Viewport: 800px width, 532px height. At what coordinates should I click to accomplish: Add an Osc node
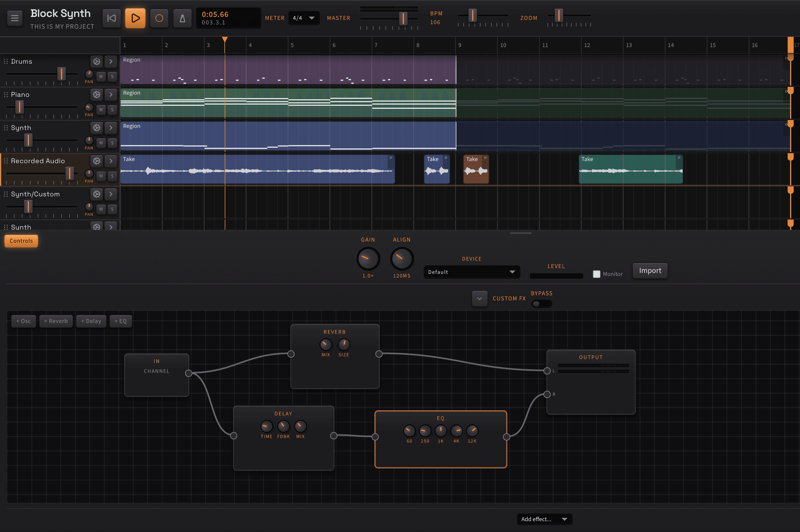click(24, 321)
